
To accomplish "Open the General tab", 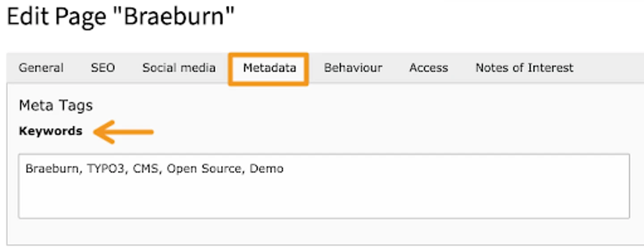I will pyautogui.click(x=41, y=68).
